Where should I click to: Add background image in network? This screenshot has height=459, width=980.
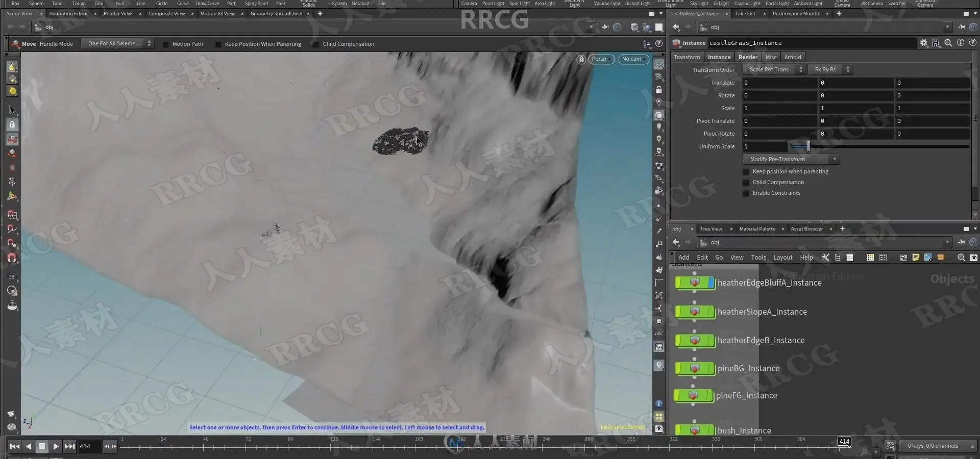(928, 258)
